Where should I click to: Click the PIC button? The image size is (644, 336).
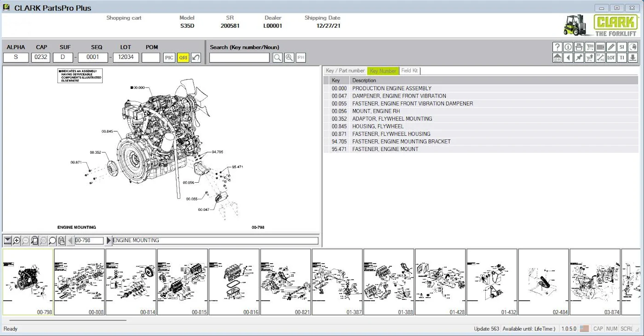pos(169,58)
